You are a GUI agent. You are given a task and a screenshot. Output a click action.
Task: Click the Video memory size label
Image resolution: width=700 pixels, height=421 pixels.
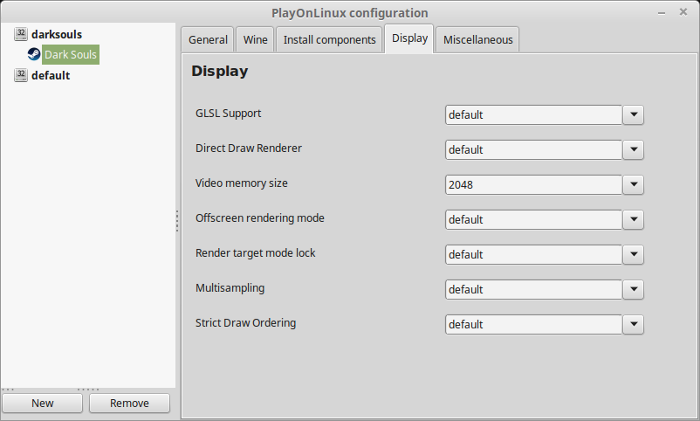click(241, 183)
